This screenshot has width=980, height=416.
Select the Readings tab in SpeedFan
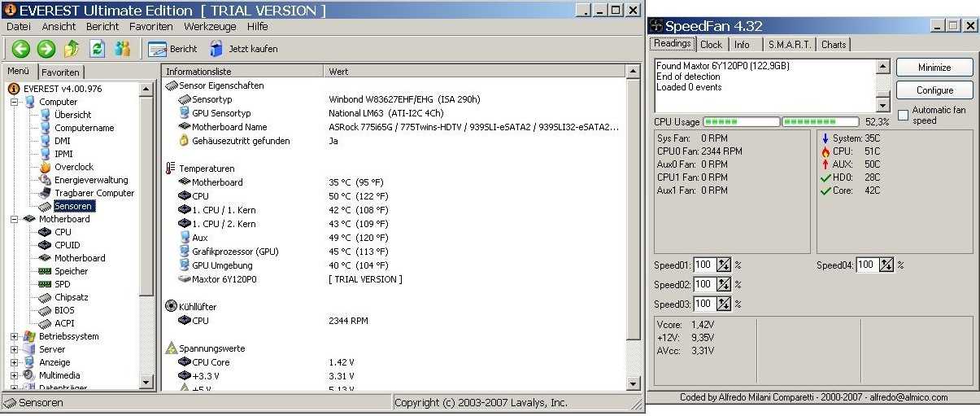(672, 43)
